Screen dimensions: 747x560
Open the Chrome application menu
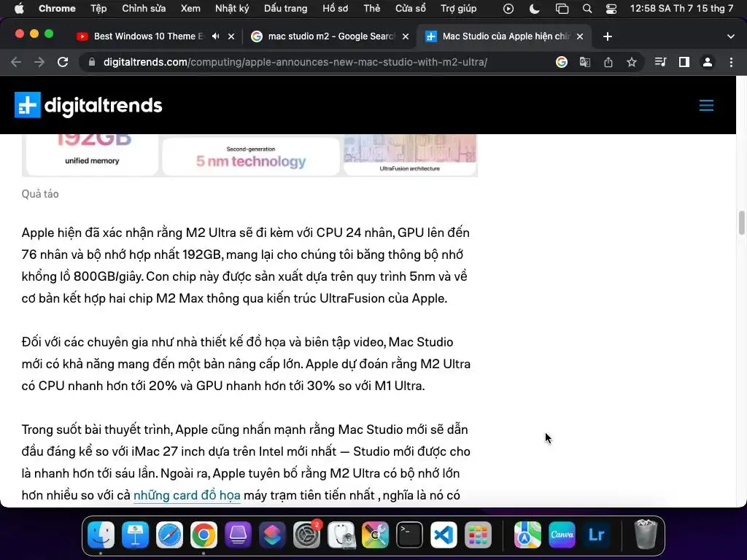coord(57,9)
